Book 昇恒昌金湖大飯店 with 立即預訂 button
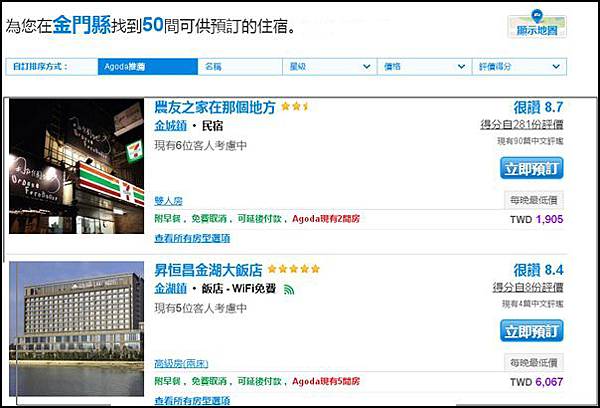600x408 pixels. click(532, 331)
